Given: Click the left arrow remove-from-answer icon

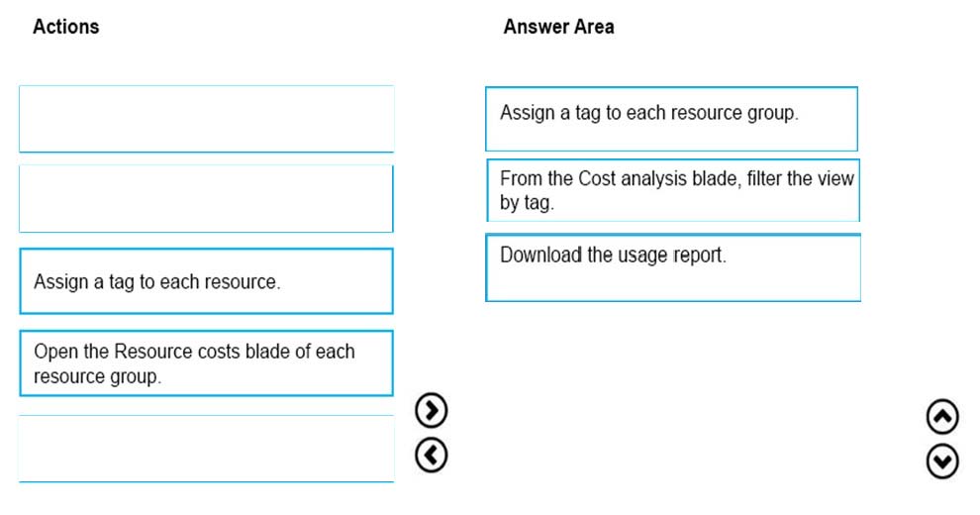Looking at the screenshot, I should (432, 455).
